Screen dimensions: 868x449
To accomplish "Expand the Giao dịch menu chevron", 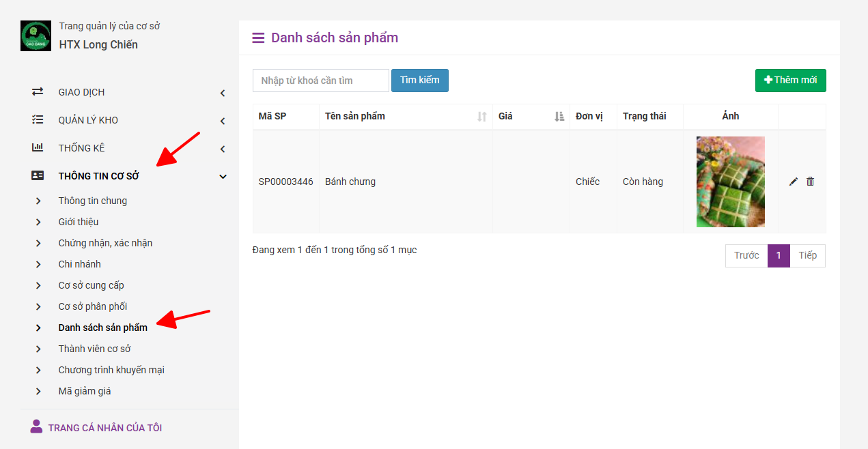I will click(x=223, y=93).
